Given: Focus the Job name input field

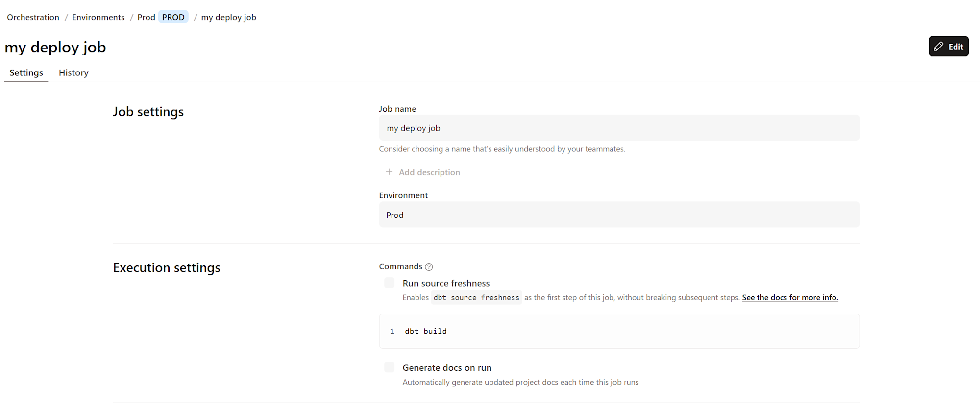Looking at the screenshot, I should point(619,128).
